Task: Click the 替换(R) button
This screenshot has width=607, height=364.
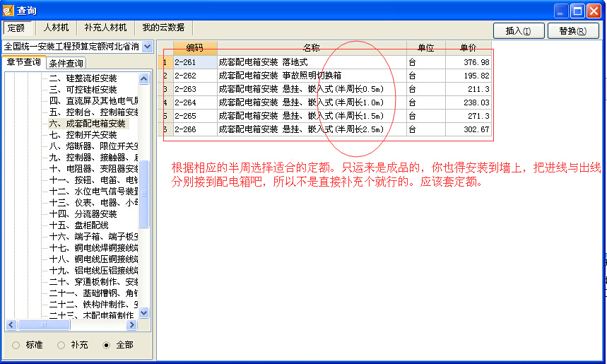Action: 573,31
